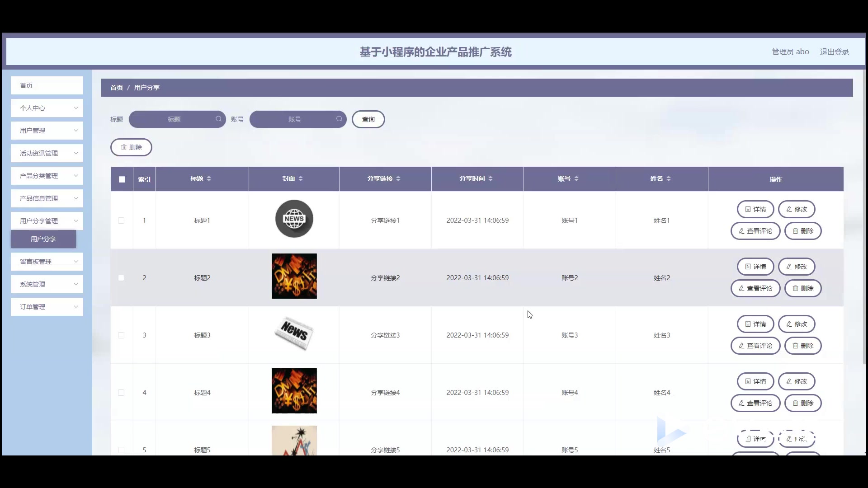Image resolution: width=868 pixels, height=488 pixels.
Task: Check the checkbox for row 1
Action: click(121, 221)
